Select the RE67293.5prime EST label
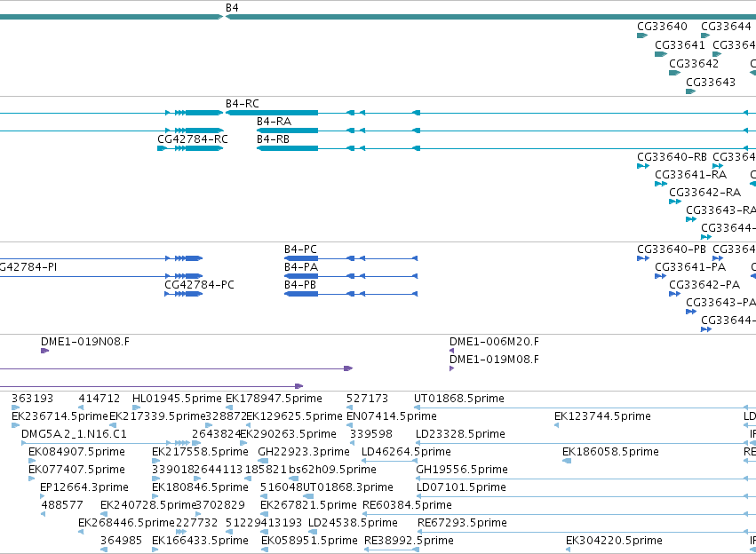 (462, 524)
